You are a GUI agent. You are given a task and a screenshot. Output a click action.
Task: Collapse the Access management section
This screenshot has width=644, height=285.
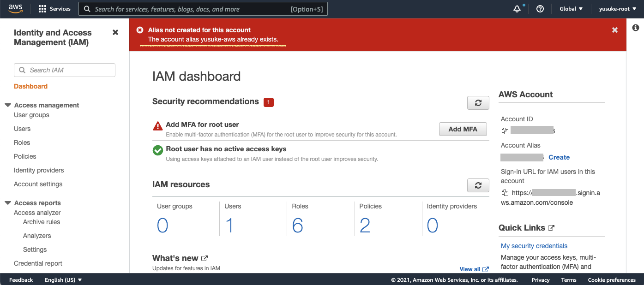(x=8, y=105)
